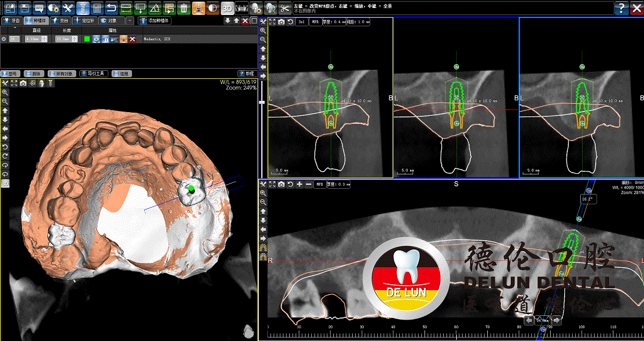Click the trash delete icon

click(184, 8)
